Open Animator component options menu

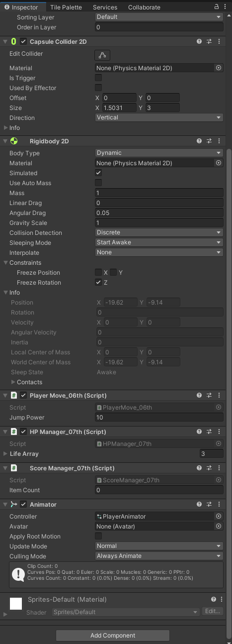(x=219, y=505)
